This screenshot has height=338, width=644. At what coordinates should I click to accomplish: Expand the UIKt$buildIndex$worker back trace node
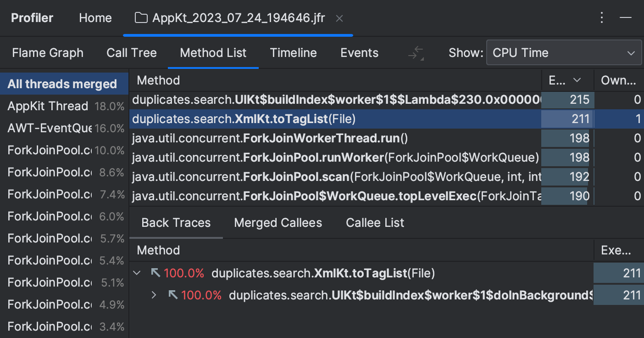[x=154, y=295]
